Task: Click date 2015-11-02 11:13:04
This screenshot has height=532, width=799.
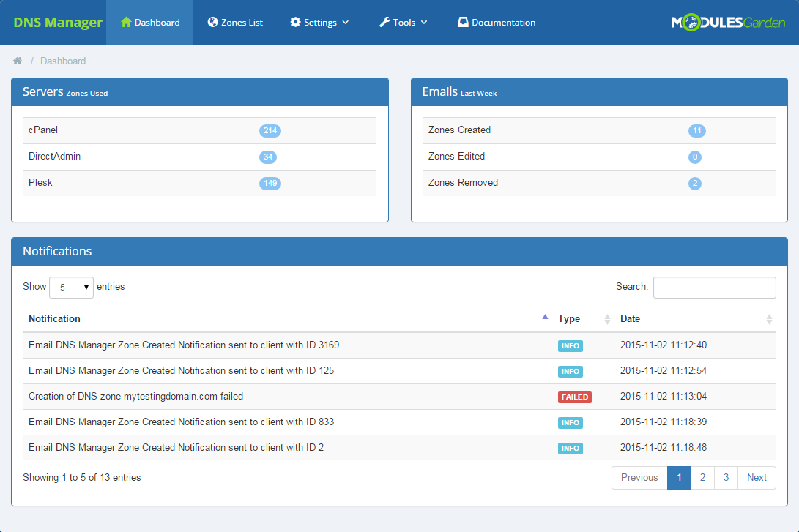Action: [x=664, y=396]
